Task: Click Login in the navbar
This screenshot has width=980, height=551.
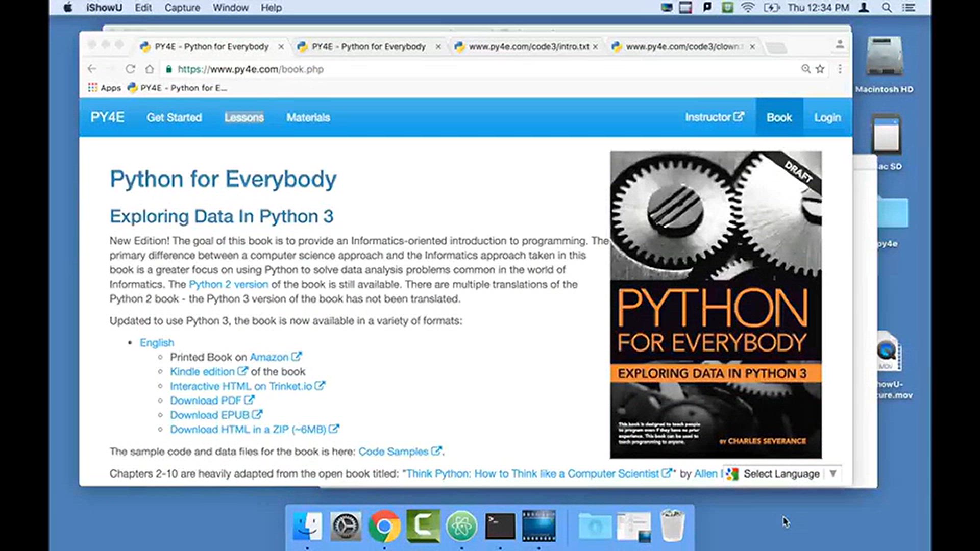Action: (827, 117)
